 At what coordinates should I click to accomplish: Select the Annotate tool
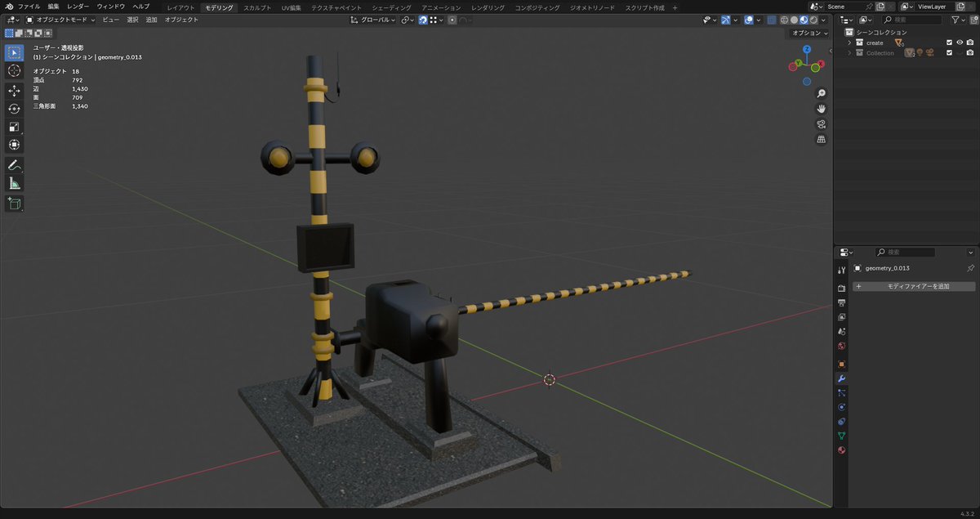pyautogui.click(x=14, y=165)
